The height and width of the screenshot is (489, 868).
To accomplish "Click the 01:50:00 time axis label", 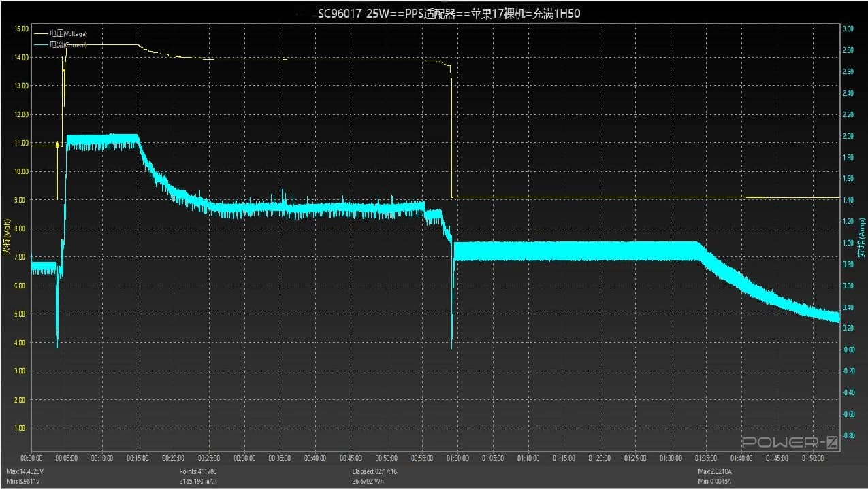I will click(x=814, y=458).
